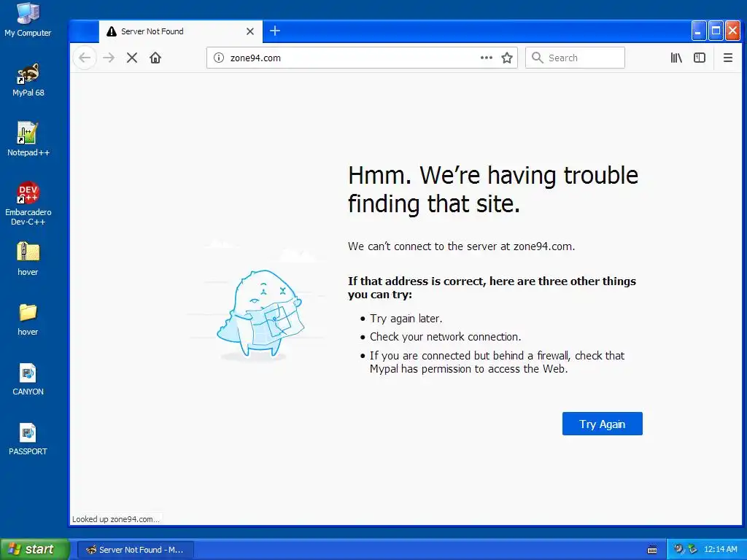Show site information icon in address bar
The image size is (747, 560).
click(x=219, y=58)
